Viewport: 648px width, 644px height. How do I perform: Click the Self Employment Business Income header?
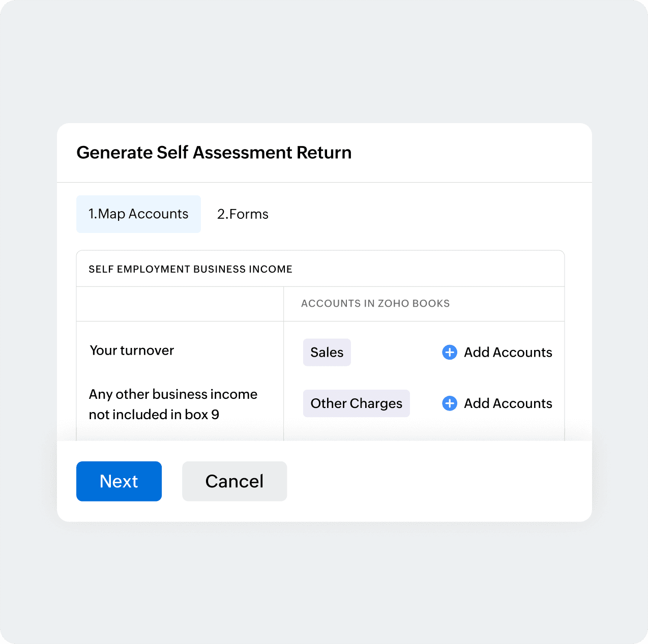190,269
